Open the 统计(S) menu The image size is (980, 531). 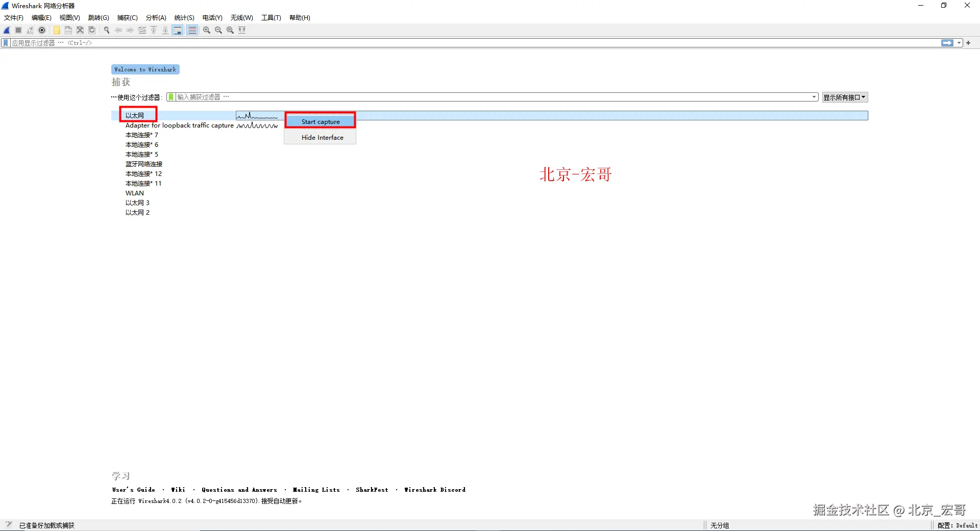tap(184, 18)
